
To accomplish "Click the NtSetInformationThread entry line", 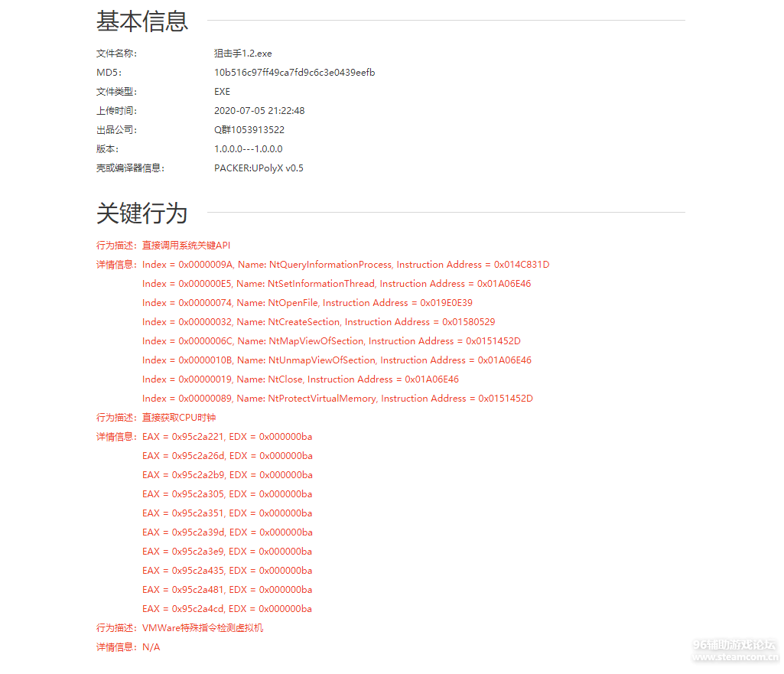I will 337,284.
